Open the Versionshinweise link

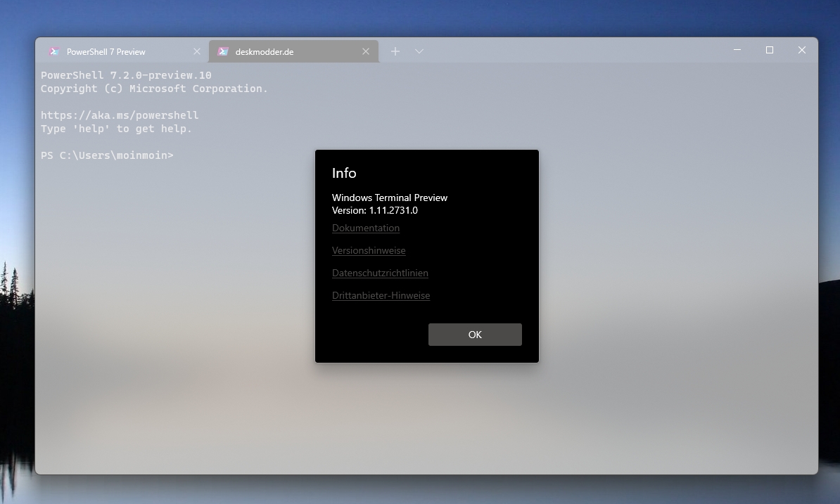369,250
